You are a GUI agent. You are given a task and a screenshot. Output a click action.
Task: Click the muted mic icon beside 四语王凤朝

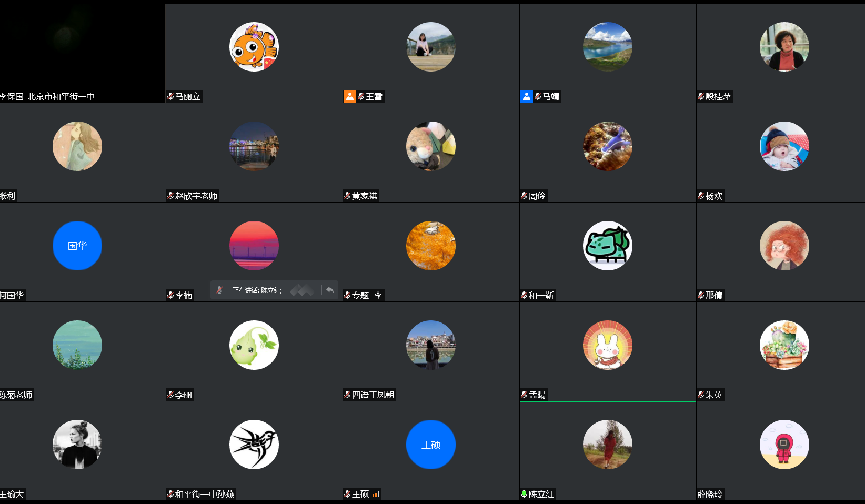(347, 395)
